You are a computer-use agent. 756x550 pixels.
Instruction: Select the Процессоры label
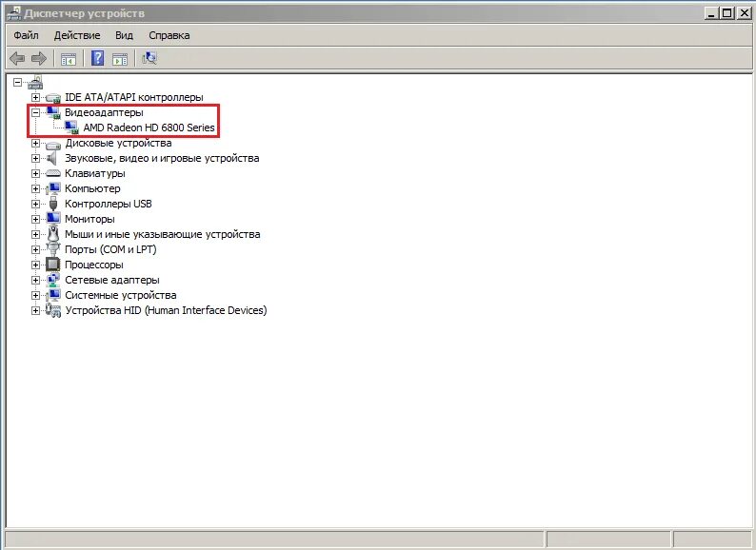click(x=94, y=265)
